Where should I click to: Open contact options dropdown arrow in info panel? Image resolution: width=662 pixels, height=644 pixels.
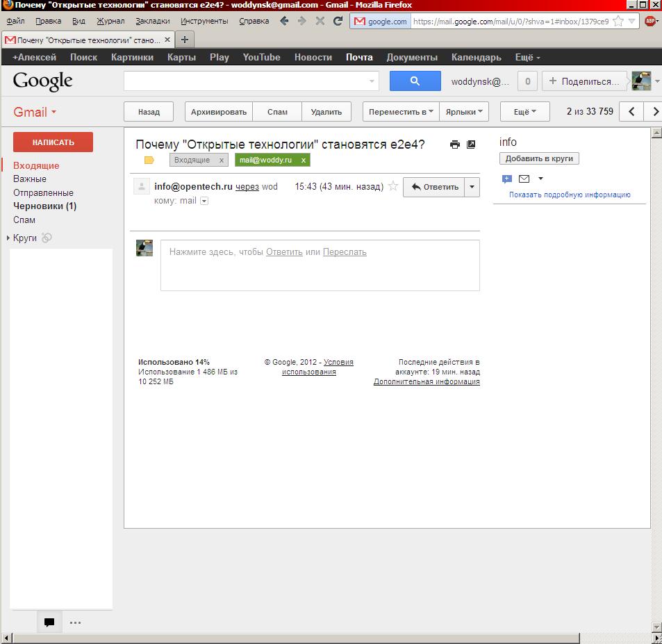tap(540, 179)
